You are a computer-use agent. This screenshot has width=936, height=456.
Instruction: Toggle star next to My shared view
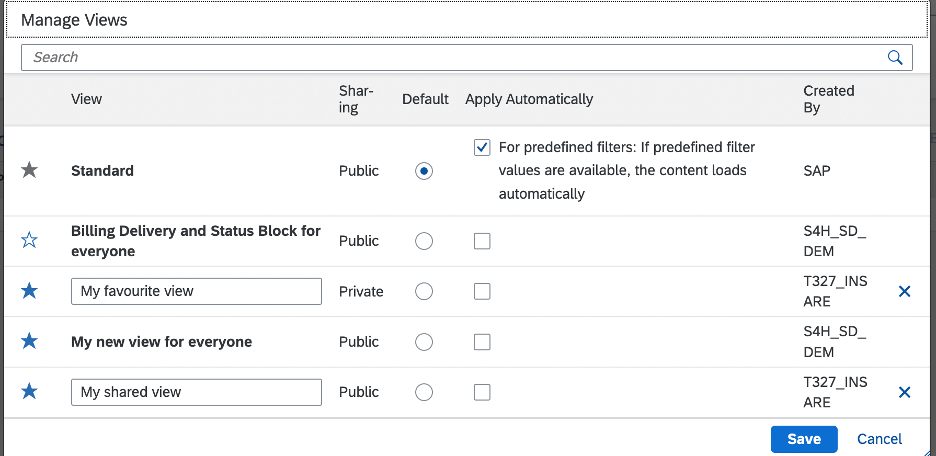tap(29, 392)
